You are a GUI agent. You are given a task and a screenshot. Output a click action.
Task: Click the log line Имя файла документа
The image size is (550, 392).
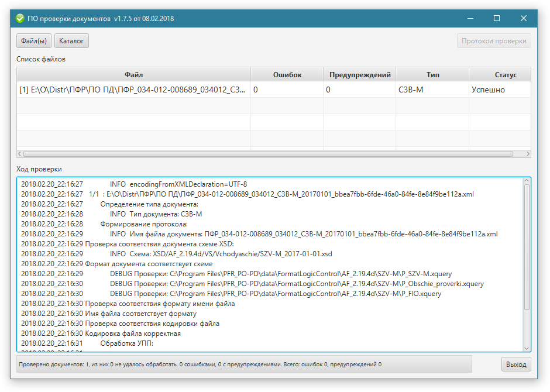point(259,233)
